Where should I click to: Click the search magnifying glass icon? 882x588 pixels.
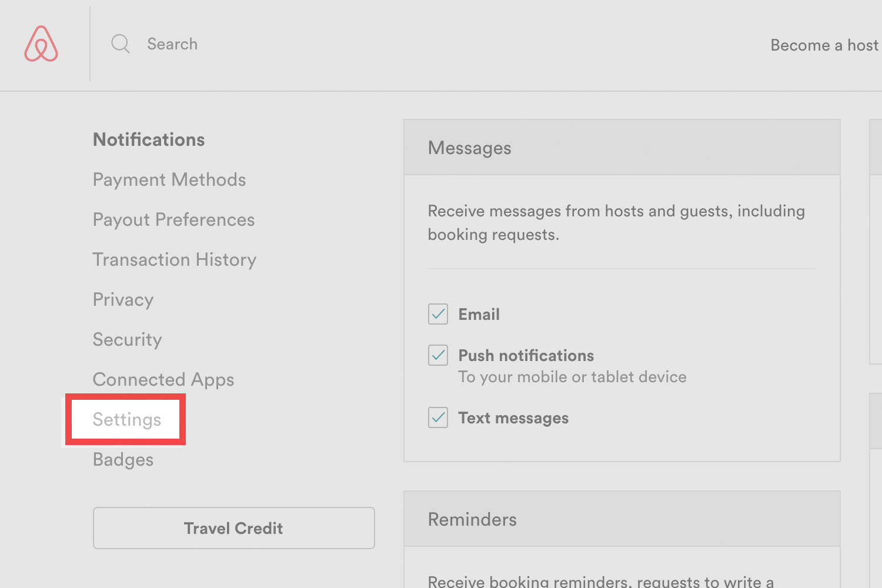121,44
